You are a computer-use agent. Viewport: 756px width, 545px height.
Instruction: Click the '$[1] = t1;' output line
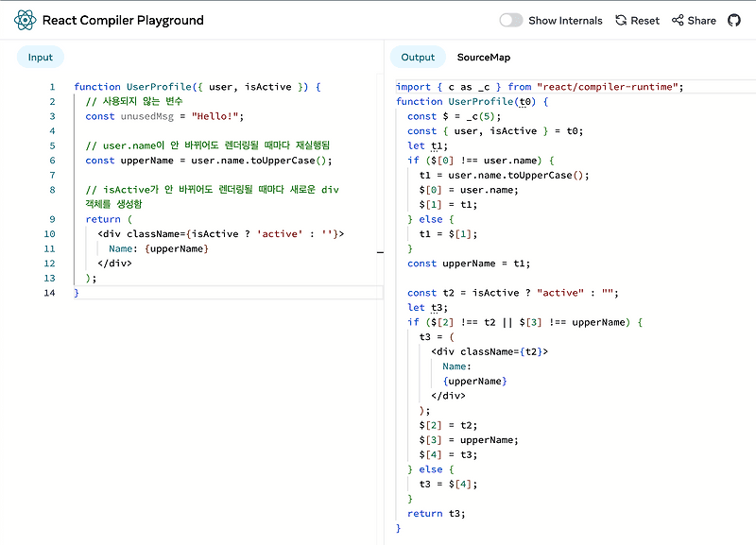coord(448,204)
